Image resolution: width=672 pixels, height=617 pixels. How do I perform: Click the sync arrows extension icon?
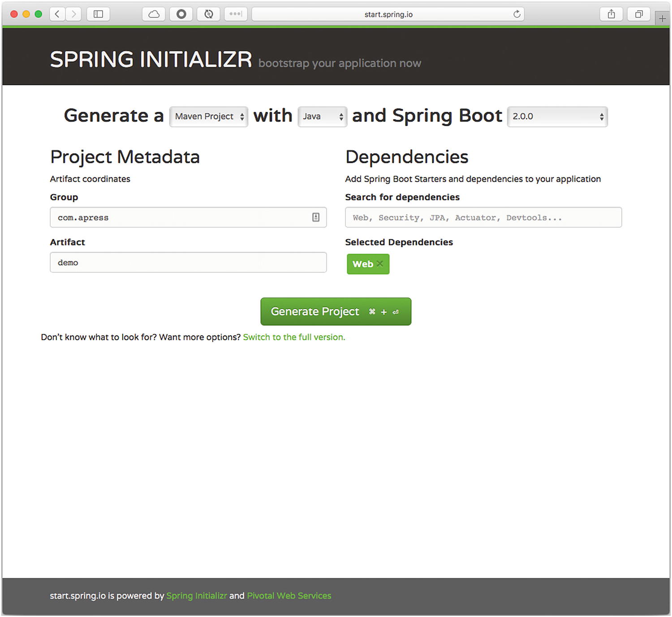[x=208, y=14]
